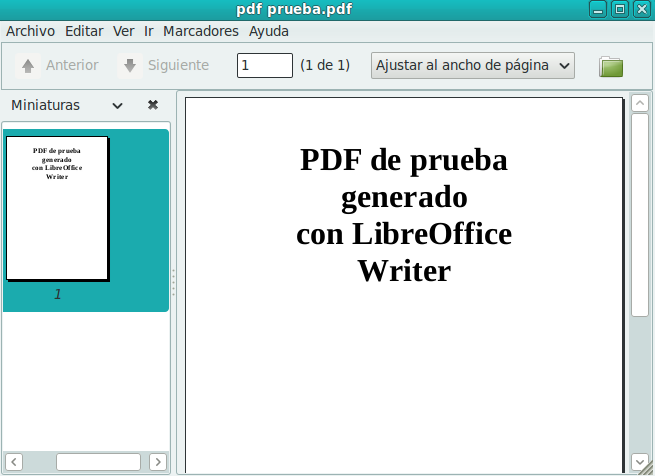This screenshot has width=655, height=476.
Task: Click the sidebar scroll left arrow
Action: click(14, 462)
